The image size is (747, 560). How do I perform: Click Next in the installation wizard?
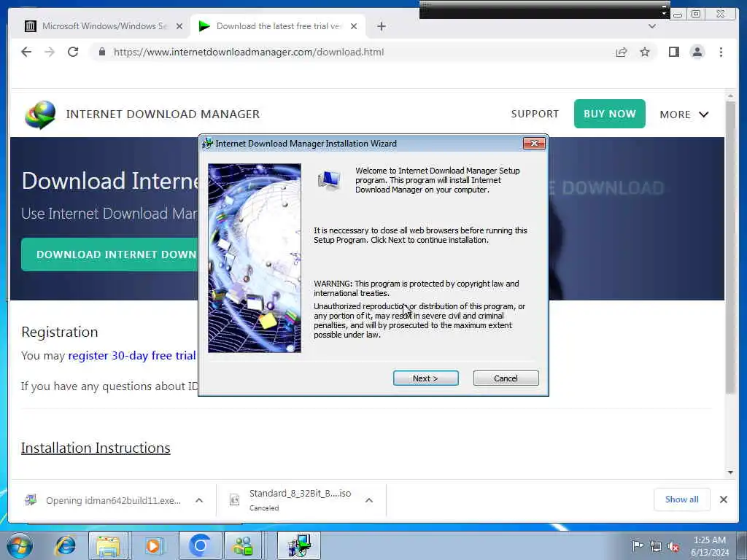pos(425,378)
